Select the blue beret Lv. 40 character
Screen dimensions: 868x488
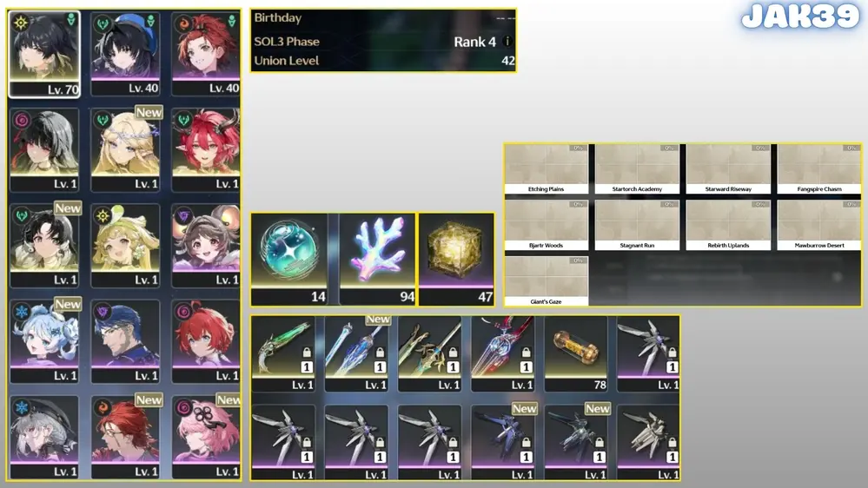[x=125, y=54]
